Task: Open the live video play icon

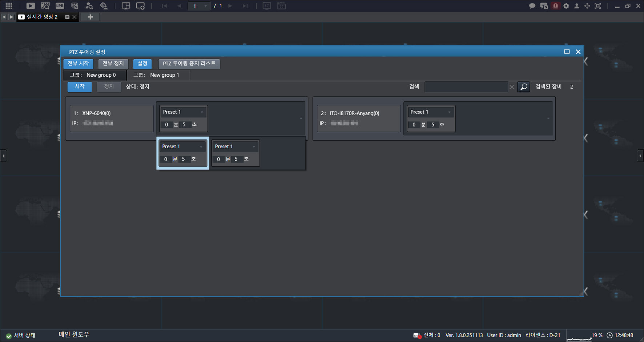Action: (31, 6)
